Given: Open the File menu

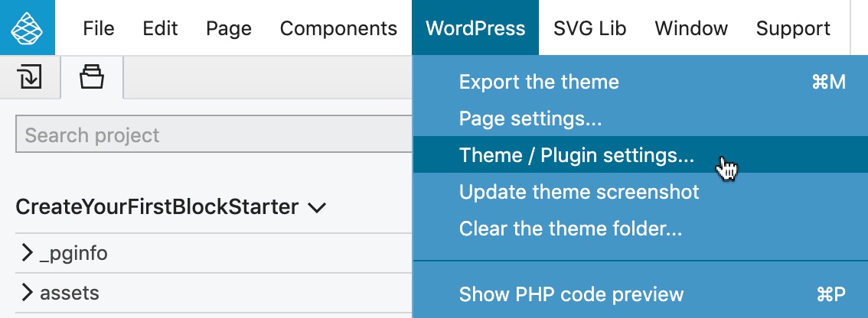Looking at the screenshot, I should 99,28.
